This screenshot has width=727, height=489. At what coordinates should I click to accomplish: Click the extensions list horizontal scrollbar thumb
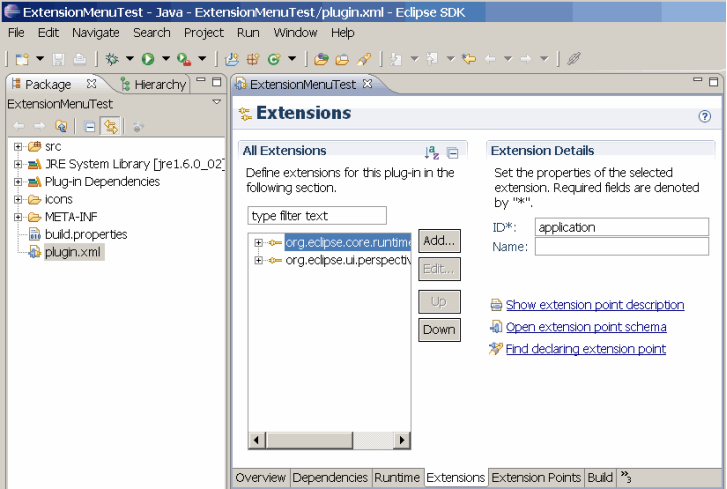tap(309, 440)
